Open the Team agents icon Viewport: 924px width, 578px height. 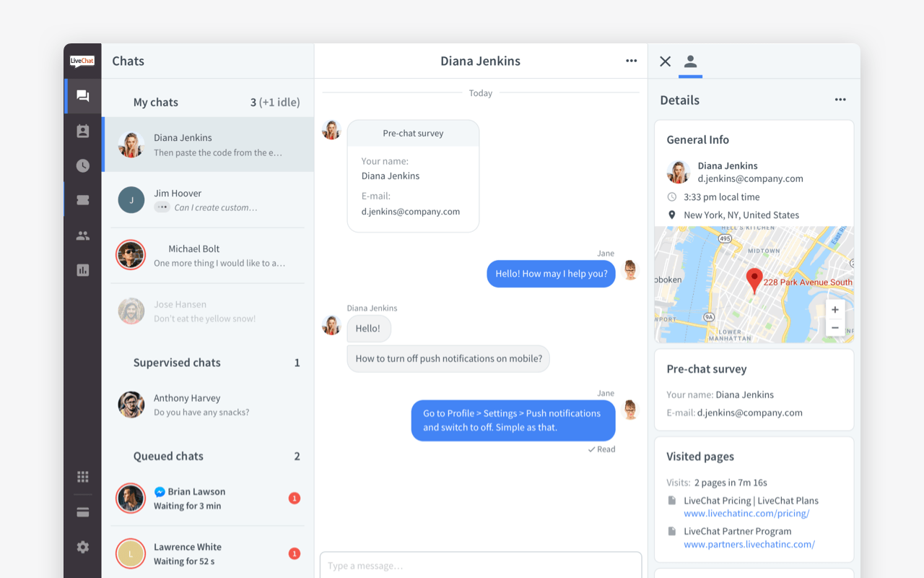pyautogui.click(x=83, y=236)
